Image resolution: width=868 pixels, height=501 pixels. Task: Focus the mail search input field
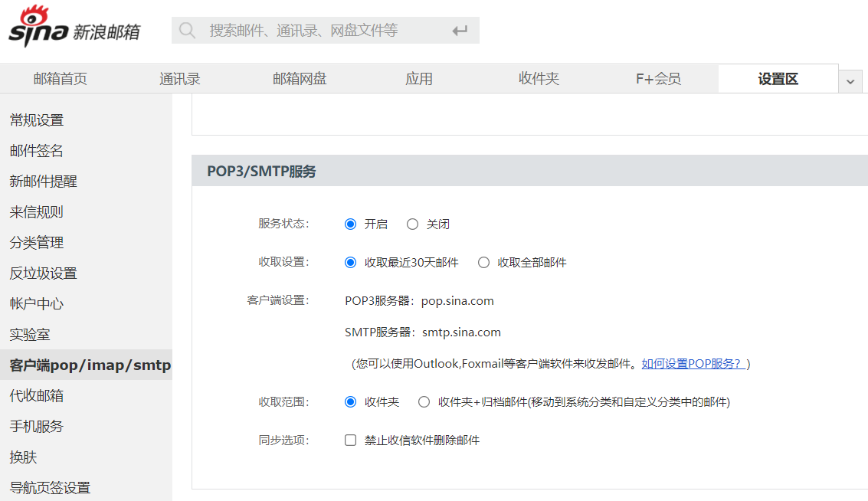pyautogui.click(x=325, y=31)
